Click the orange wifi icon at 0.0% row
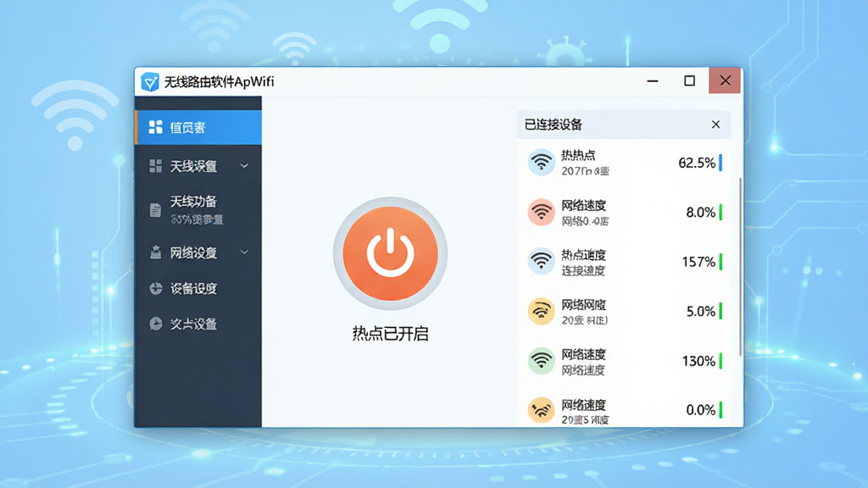The height and width of the screenshot is (488, 868). [541, 410]
